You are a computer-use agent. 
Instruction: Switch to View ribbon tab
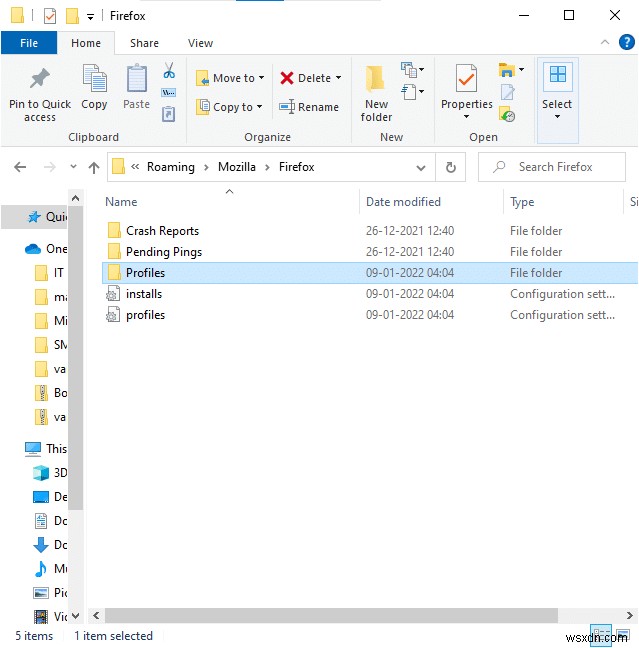(x=200, y=43)
